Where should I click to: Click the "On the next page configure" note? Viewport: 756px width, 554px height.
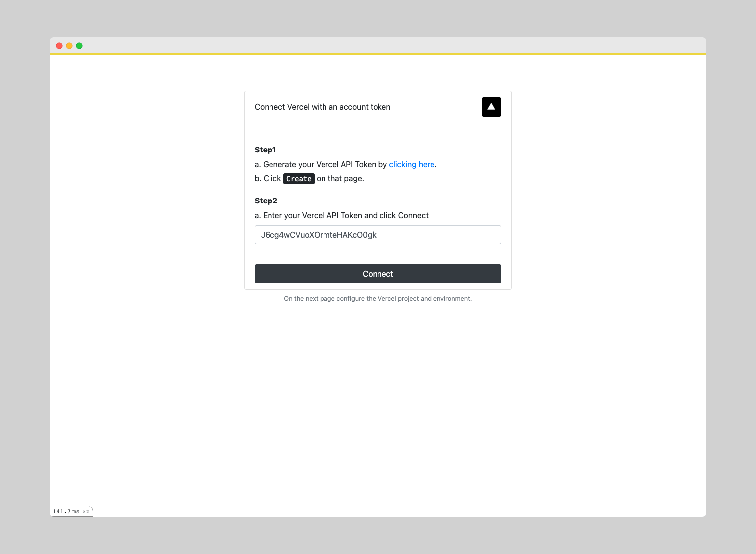pyautogui.click(x=378, y=298)
